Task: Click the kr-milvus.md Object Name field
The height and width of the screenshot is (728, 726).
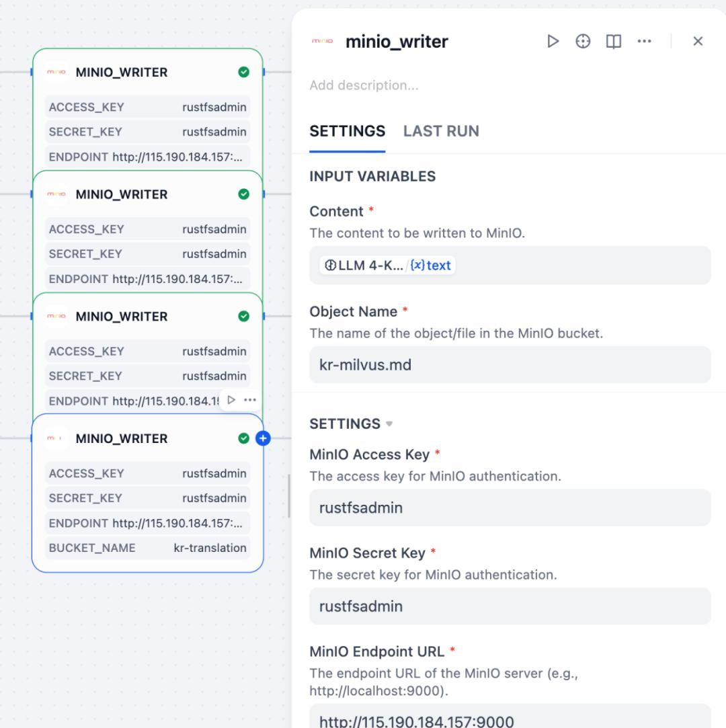Action: pos(509,364)
